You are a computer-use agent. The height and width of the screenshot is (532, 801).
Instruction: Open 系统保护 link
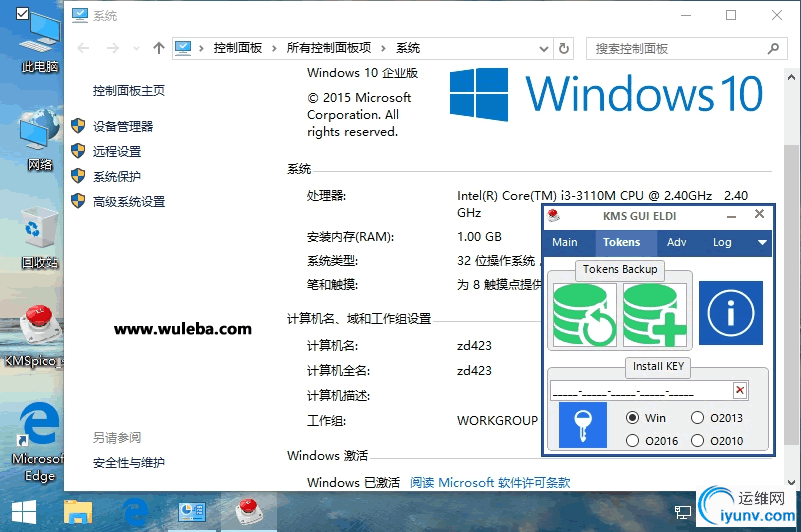pyautogui.click(x=116, y=176)
